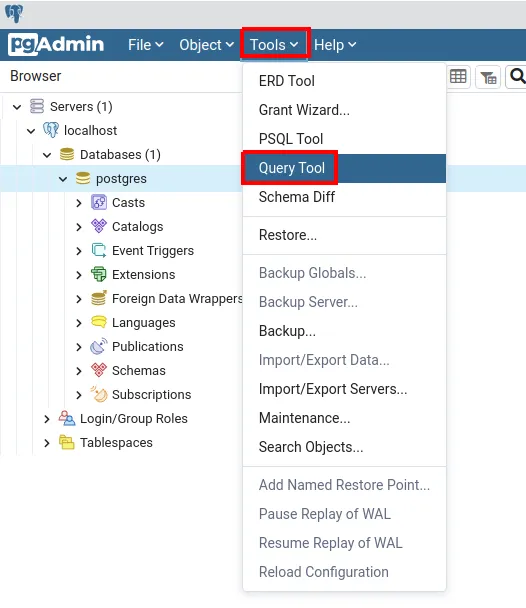
Task: Expand the Extensions node
Action: tap(79, 275)
